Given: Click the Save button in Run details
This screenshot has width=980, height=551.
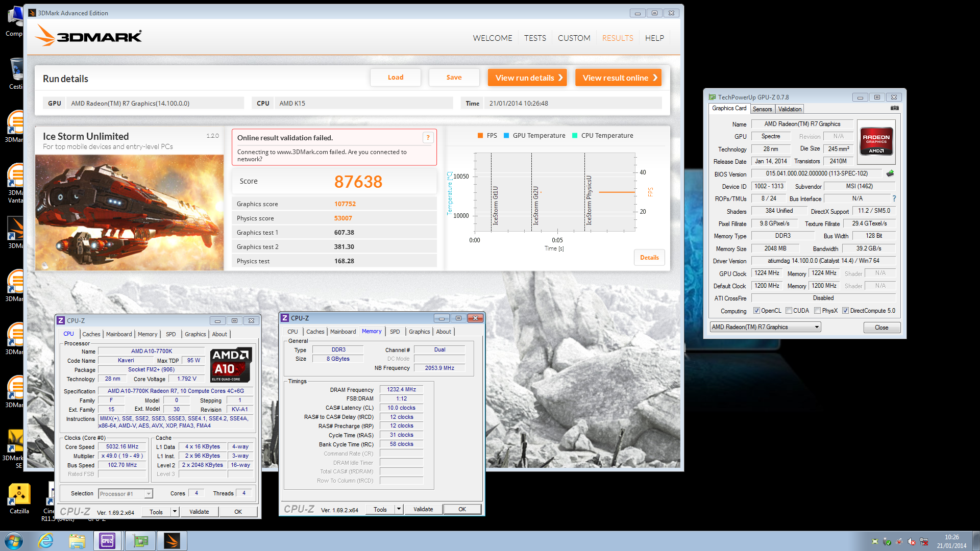Looking at the screenshot, I should 454,78.
